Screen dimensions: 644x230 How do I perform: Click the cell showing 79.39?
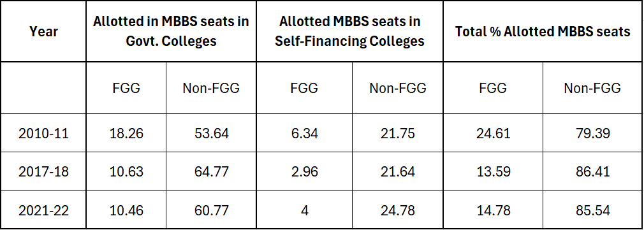tap(593, 134)
